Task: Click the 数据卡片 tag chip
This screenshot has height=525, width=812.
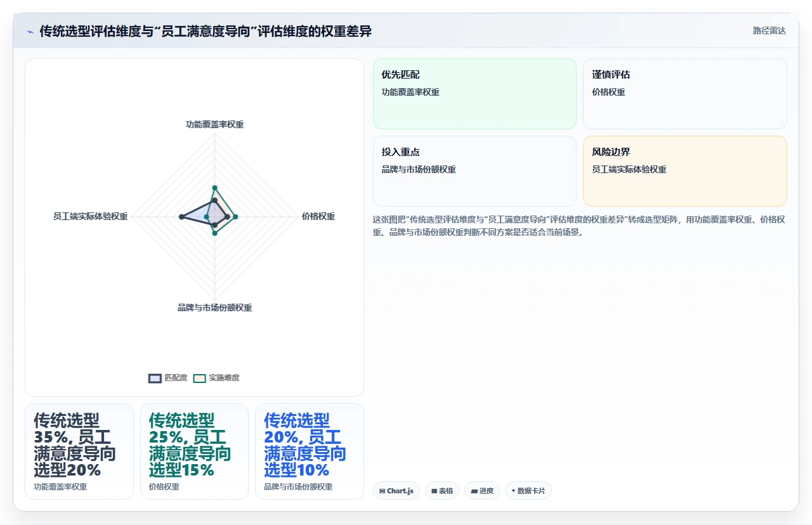Action: [x=528, y=491]
